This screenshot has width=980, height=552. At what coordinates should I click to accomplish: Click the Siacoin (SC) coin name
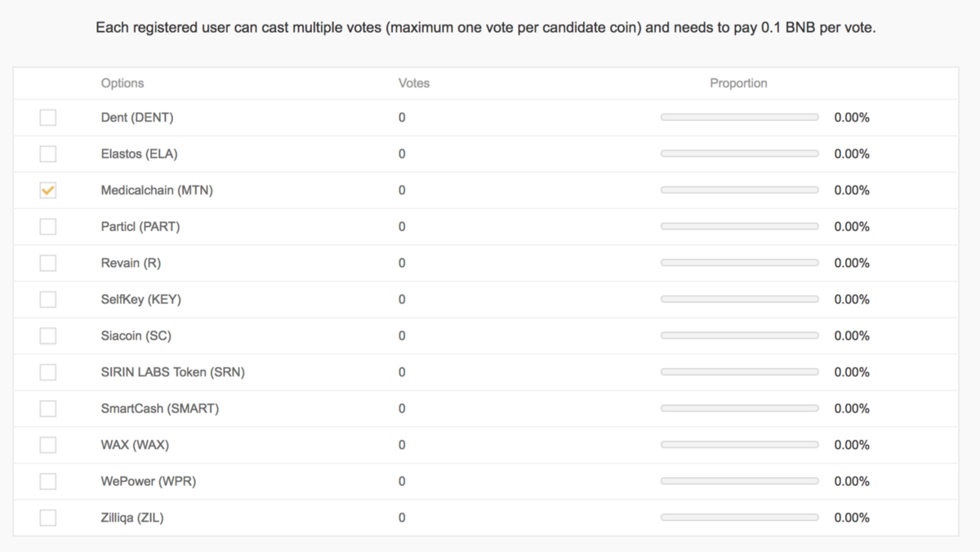click(136, 336)
